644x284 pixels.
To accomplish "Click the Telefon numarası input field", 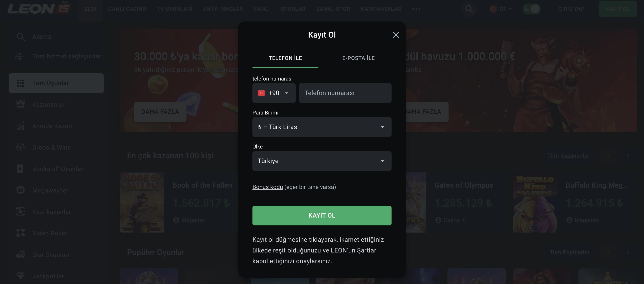I will point(345,93).
